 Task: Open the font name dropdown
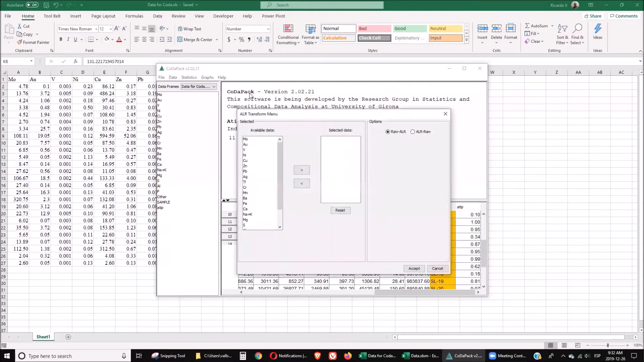pos(96,29)
